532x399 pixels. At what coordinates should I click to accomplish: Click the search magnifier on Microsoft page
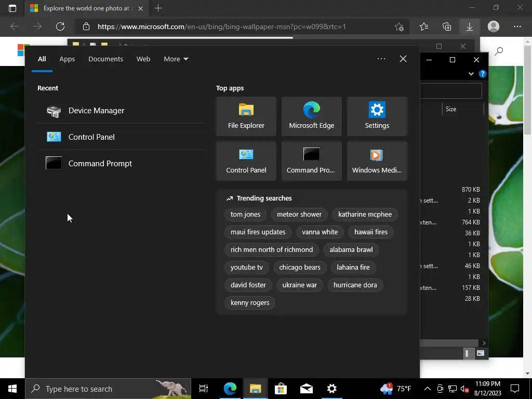499,51
